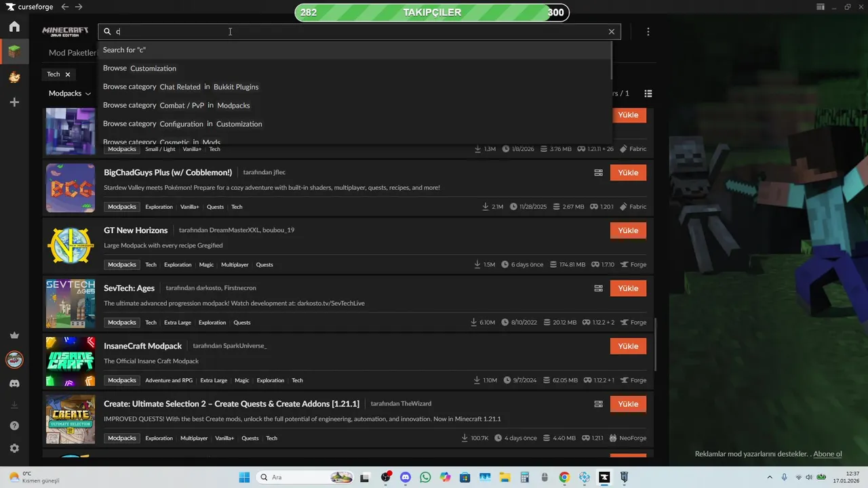Click Yükle for InsaneCraft Modpack
Screen dimensions: 868x488
point(628,346)
